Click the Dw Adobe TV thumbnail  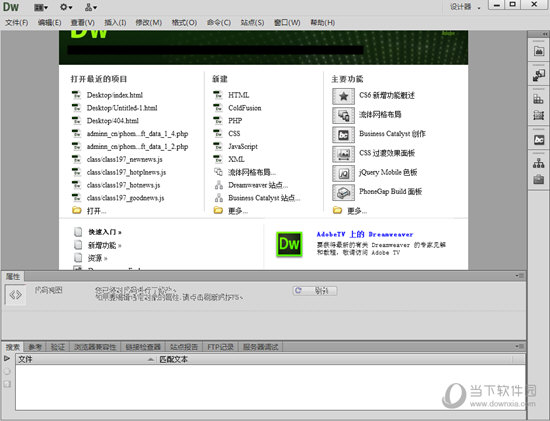click(x=289, y=244)
